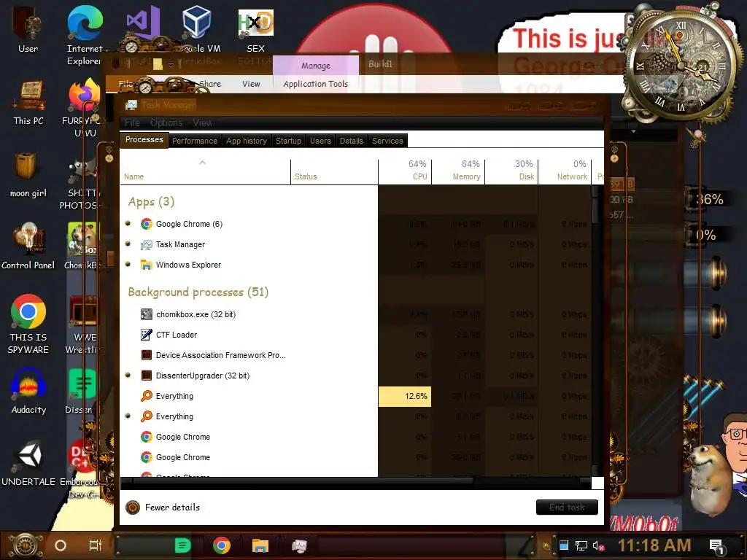
Task: Open Task Manager File menu
Action: point(132,122)
